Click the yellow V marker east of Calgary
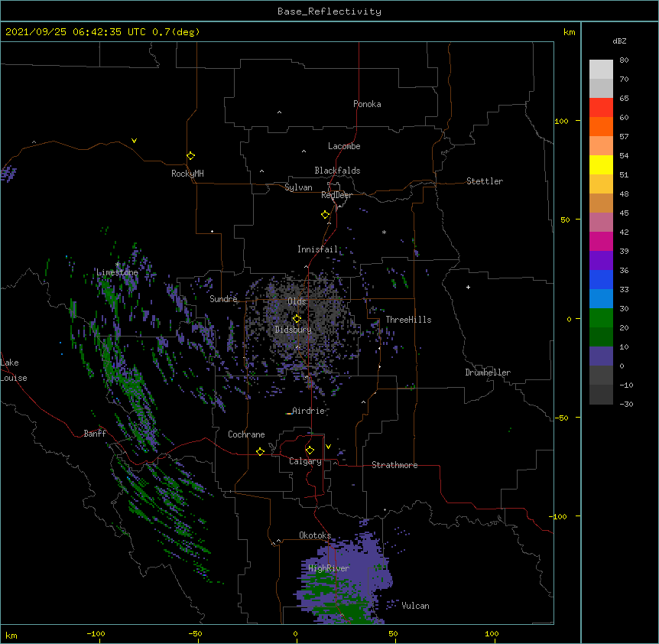 (x=328, y=447)
